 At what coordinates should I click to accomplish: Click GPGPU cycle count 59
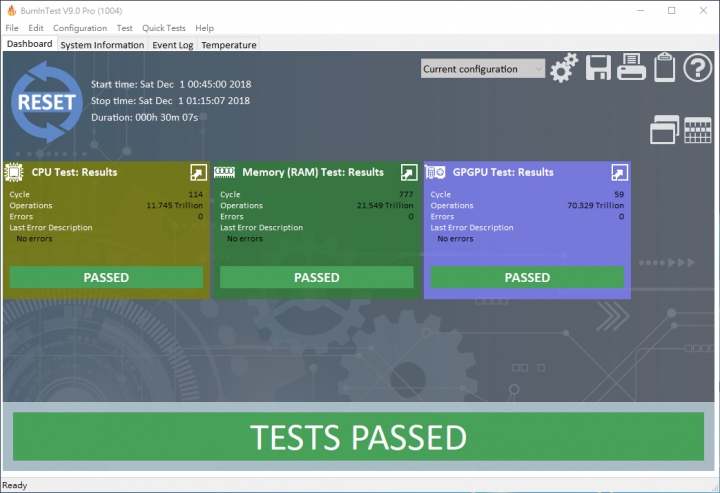click(619, 195)
